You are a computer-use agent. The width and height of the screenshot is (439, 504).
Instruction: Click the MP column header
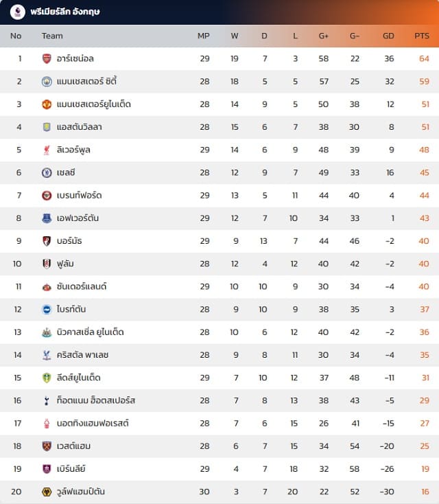[x=204, y=36]
